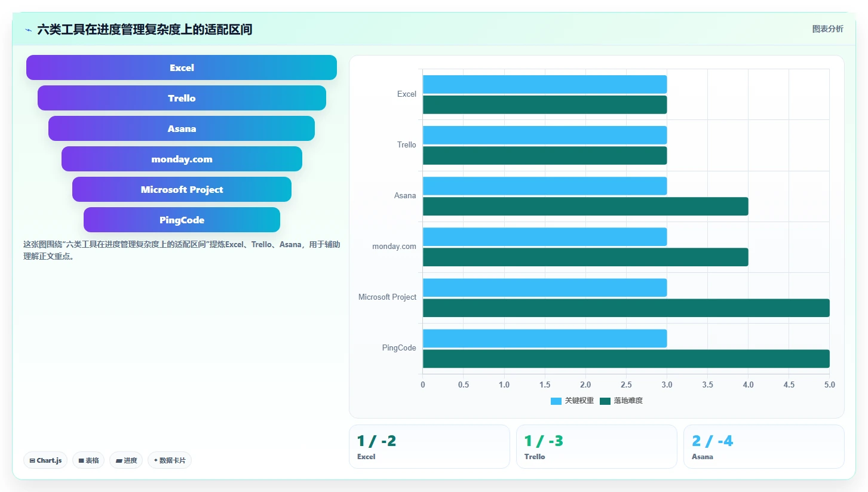Toggle the 关键权重 legend swatch

[556, 401]
